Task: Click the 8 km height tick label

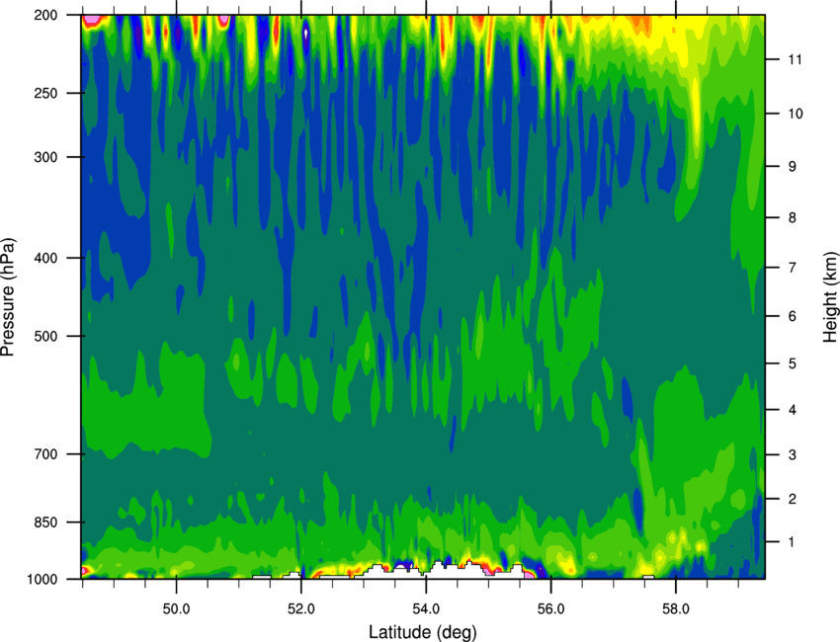Action: tap(793, 218)
